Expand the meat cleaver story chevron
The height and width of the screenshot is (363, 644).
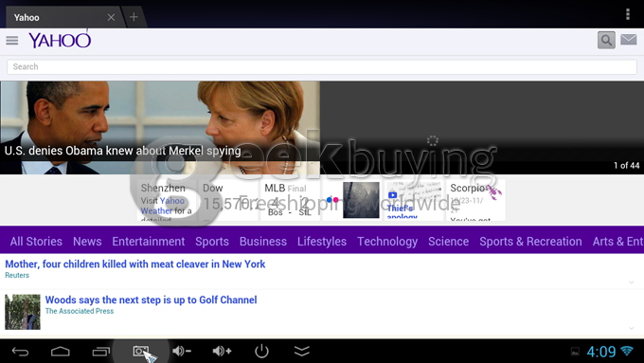pyautogui.click(x=632, y=282)
